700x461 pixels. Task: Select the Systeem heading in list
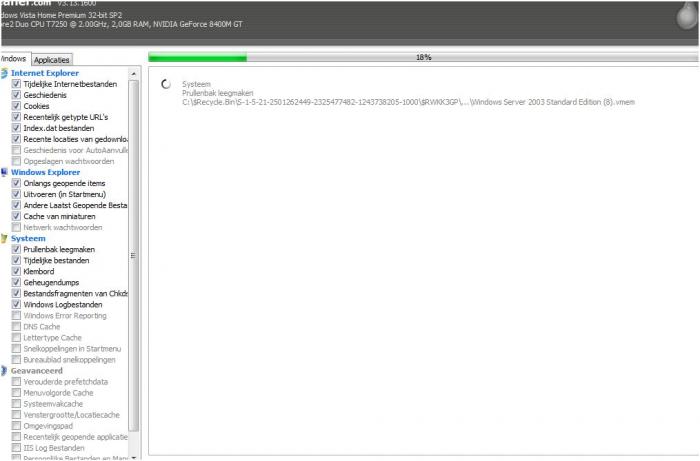coord(28,239)
